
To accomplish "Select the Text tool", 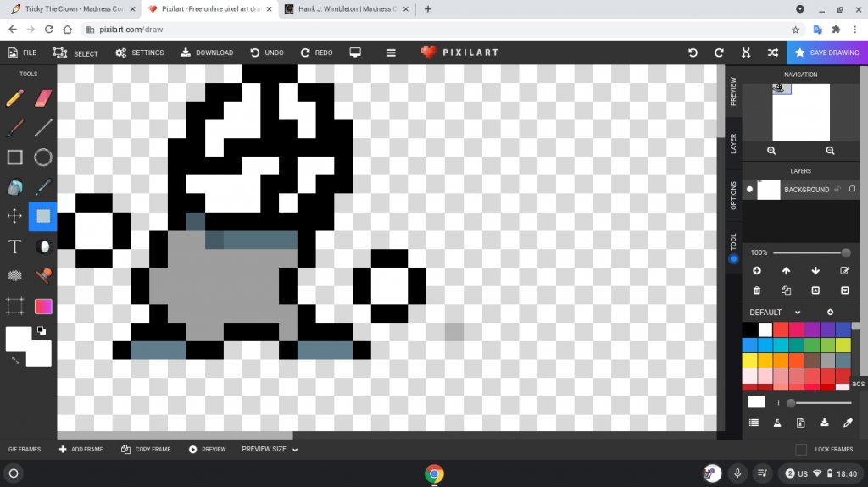I will coord(15,246).
